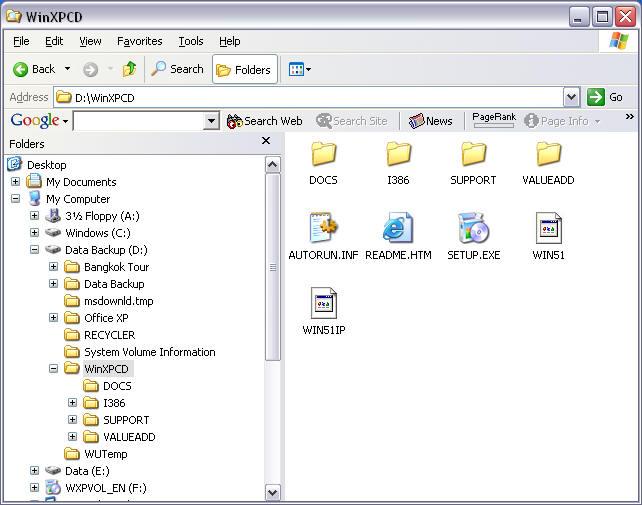Minimize the WinXPCD window

(x=578, y=17)
